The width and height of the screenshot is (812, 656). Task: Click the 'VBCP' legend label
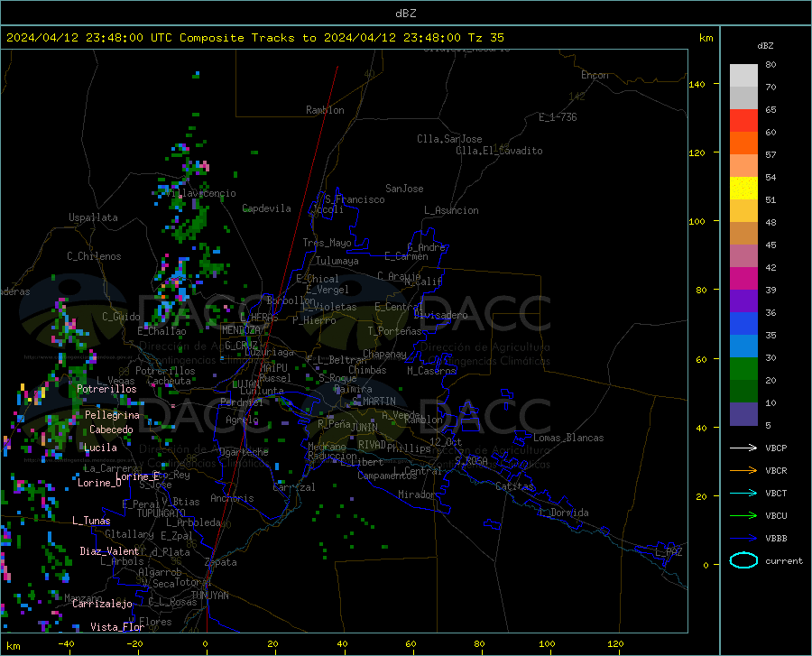coord(776,448)
